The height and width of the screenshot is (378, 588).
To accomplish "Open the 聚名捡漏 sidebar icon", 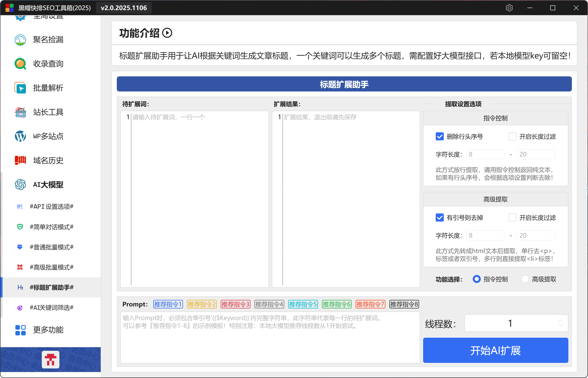I will (x=20, y=40).
